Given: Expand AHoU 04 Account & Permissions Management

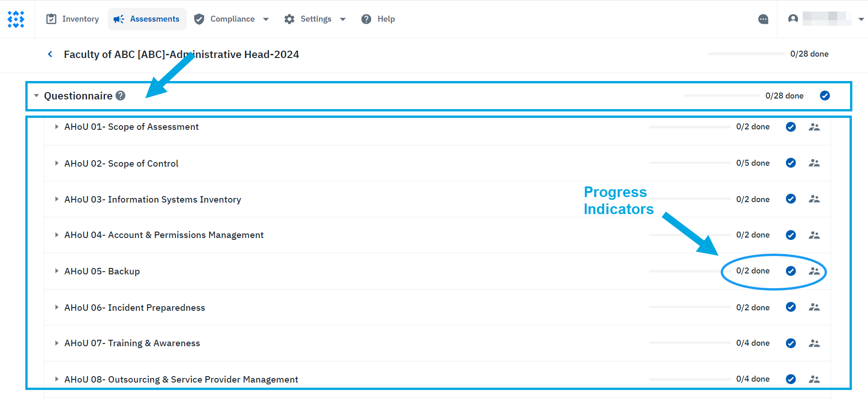Looking at the screenshot, I should (x=57, y=235).
